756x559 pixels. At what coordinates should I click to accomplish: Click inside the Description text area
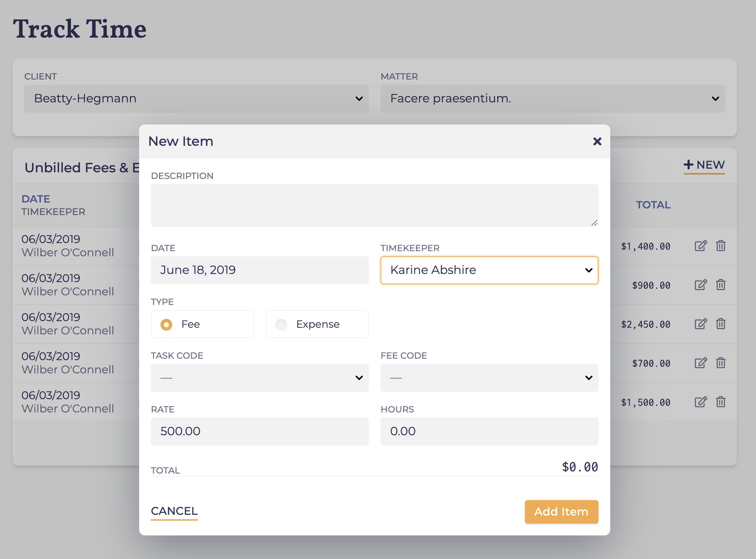coord(374,205)
